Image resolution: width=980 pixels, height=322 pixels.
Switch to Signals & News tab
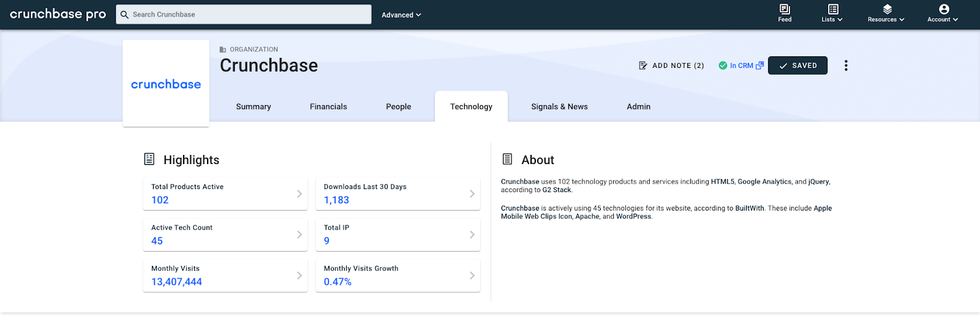click(559, 107)
